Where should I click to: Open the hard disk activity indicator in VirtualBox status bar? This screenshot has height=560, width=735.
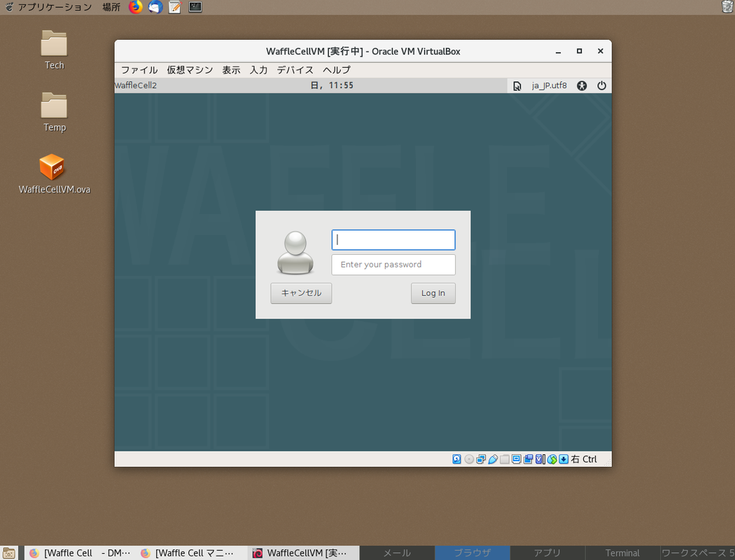(456, 459)
